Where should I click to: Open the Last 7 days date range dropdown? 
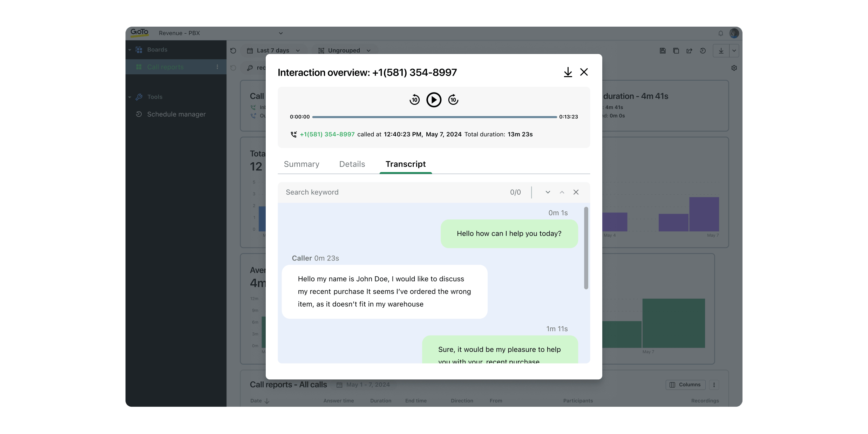274,51
